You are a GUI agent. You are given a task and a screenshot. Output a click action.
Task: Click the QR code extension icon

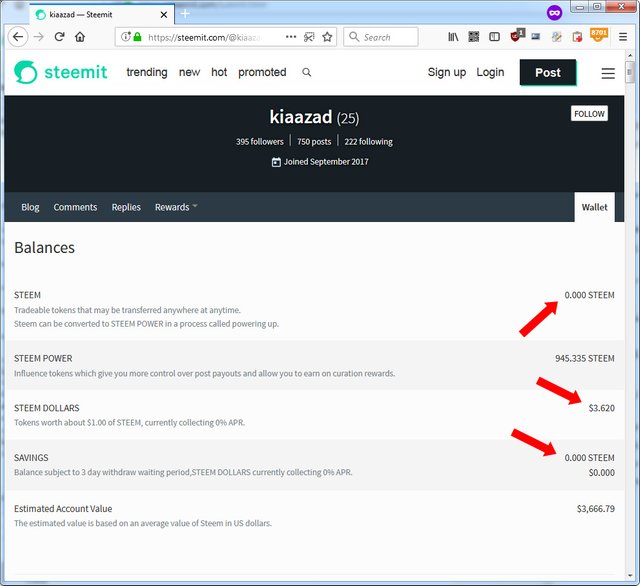tap(473, 37)
